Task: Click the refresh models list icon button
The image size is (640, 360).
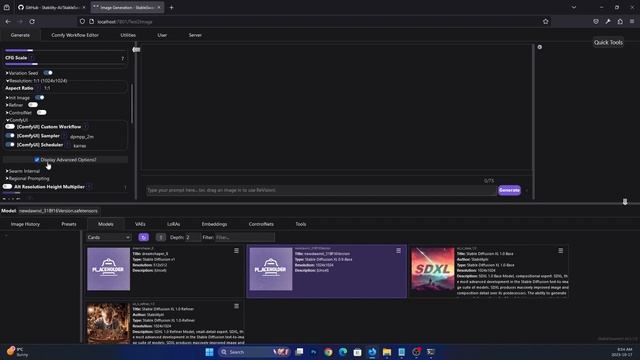Action: pyautogui.click(x=143, y=237)
